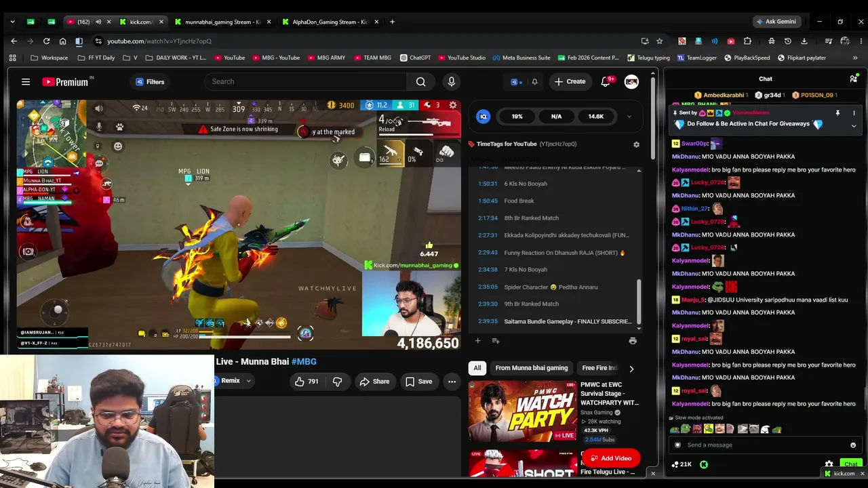Open the Kick channel points icon showing 21K
The image size is (868, 488).
pyautogui.click(x=682, y=464)
